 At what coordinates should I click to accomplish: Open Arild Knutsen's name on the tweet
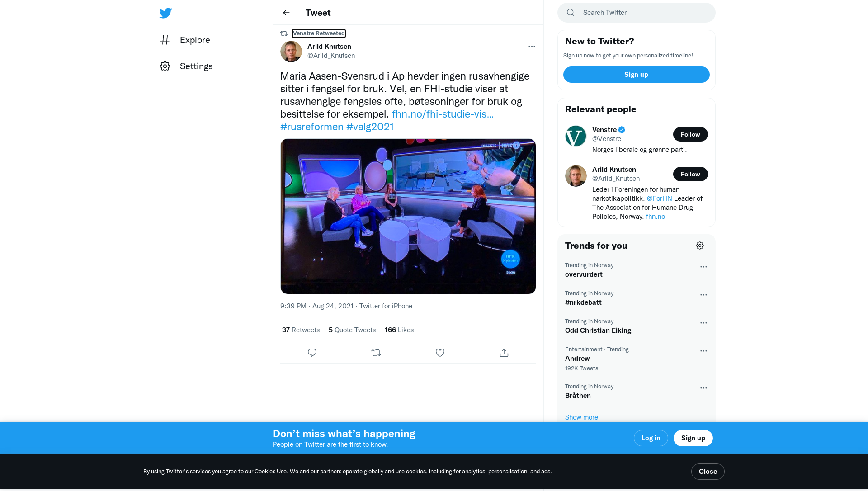pyautogui.click(x=329, y=47)
